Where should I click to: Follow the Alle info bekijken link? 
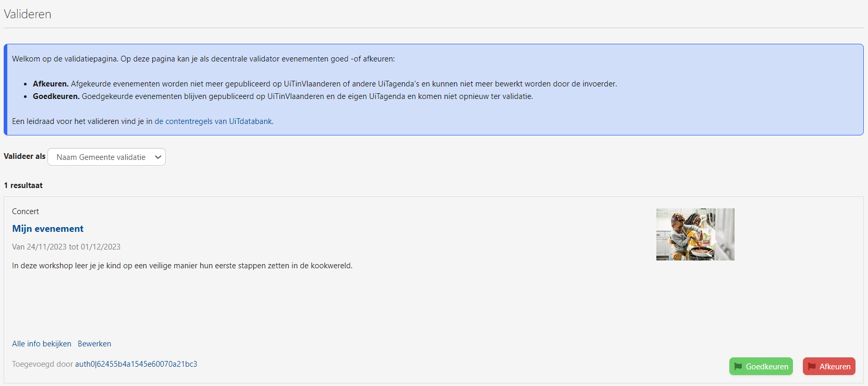42,344
